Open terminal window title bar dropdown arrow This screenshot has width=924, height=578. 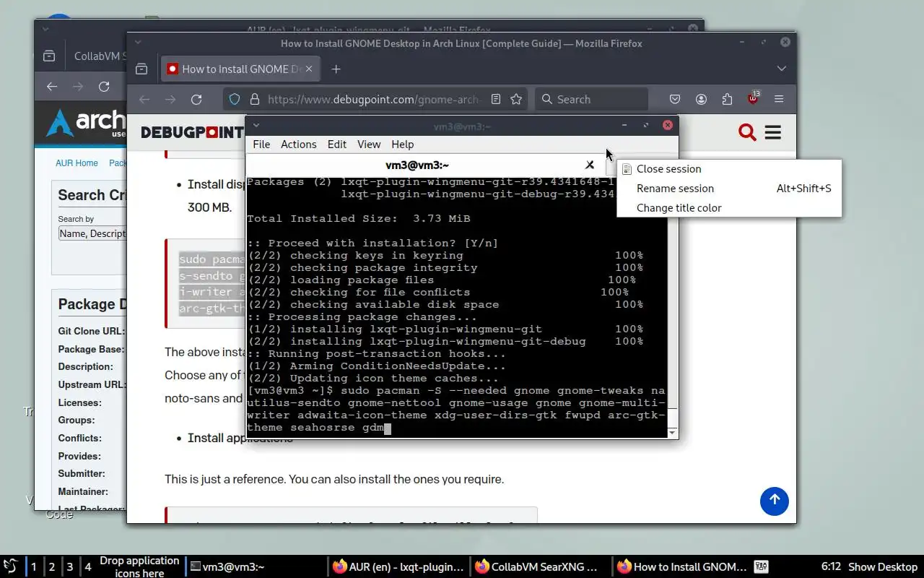(256, 125)
